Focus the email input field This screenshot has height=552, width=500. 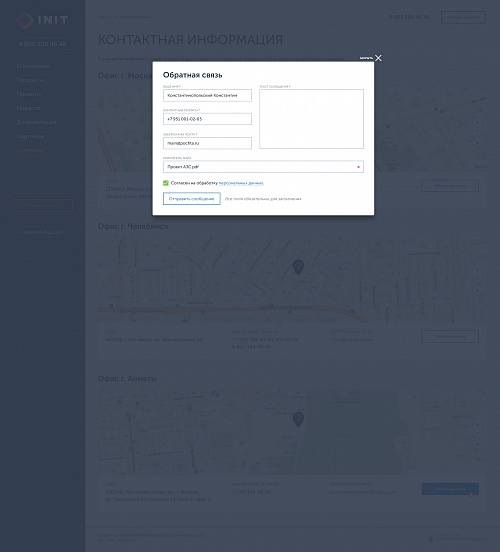207,143
